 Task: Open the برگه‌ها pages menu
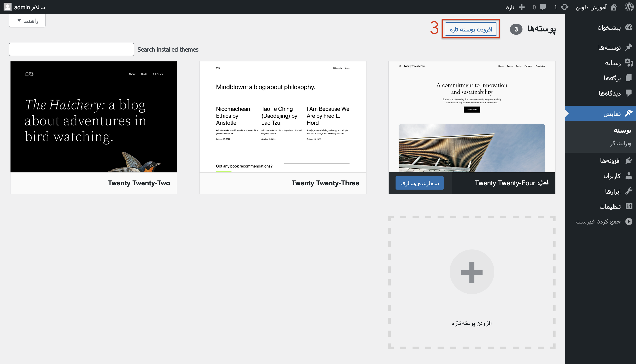612,78
